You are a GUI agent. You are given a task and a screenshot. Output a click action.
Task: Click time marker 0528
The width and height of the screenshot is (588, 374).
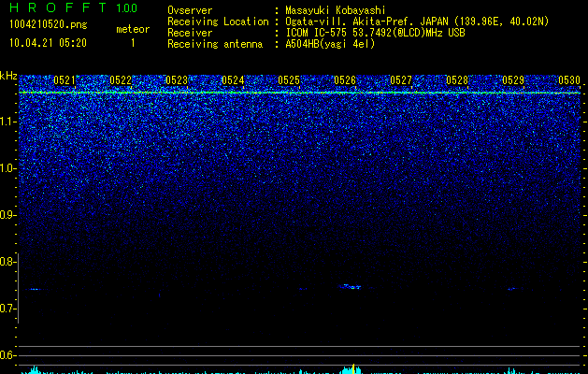click(x=457, y=80)
